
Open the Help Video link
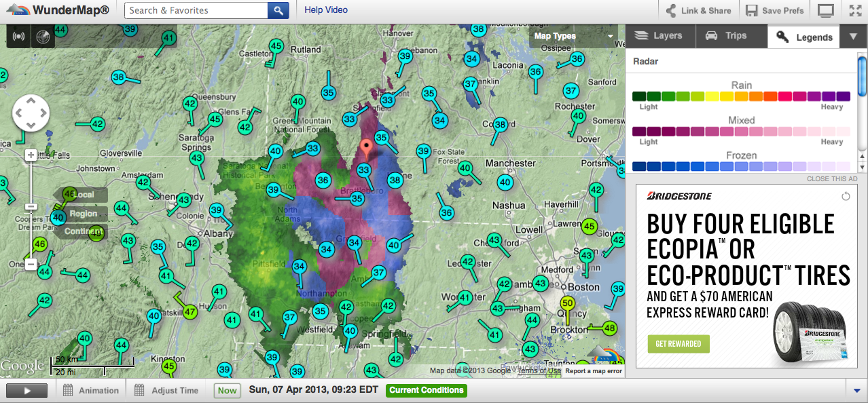[326, 10]
